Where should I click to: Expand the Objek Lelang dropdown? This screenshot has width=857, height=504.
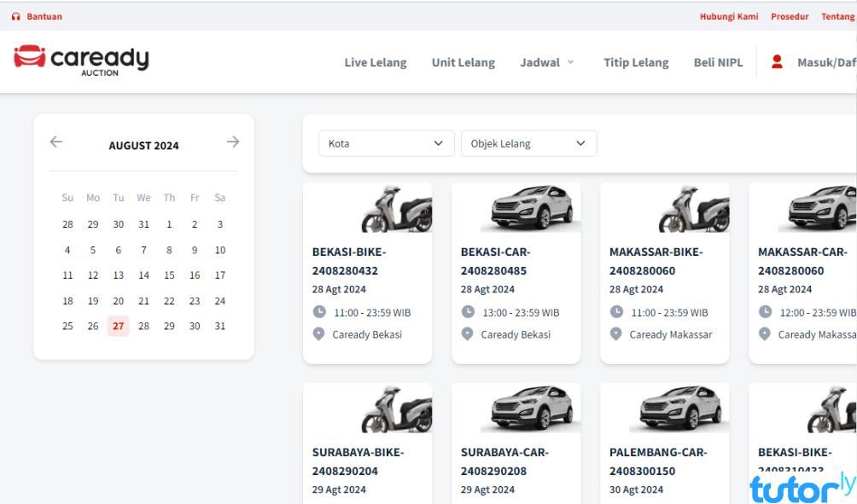[x=528, y=143]
